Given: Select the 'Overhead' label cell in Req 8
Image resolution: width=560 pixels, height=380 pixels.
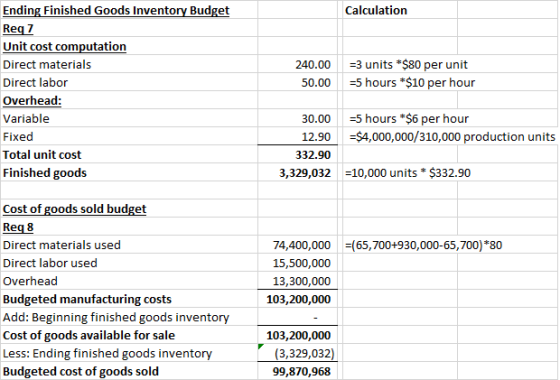Looking at the screenshot, I should coord(129,281).
